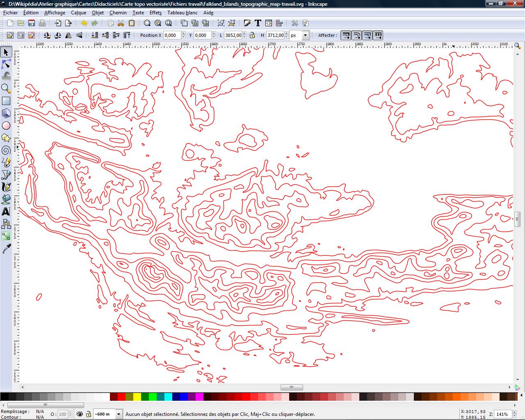The image size is (525, 420).
Task: Open the '-600 m' layer selector dropdown
Action: coord(118,414)
